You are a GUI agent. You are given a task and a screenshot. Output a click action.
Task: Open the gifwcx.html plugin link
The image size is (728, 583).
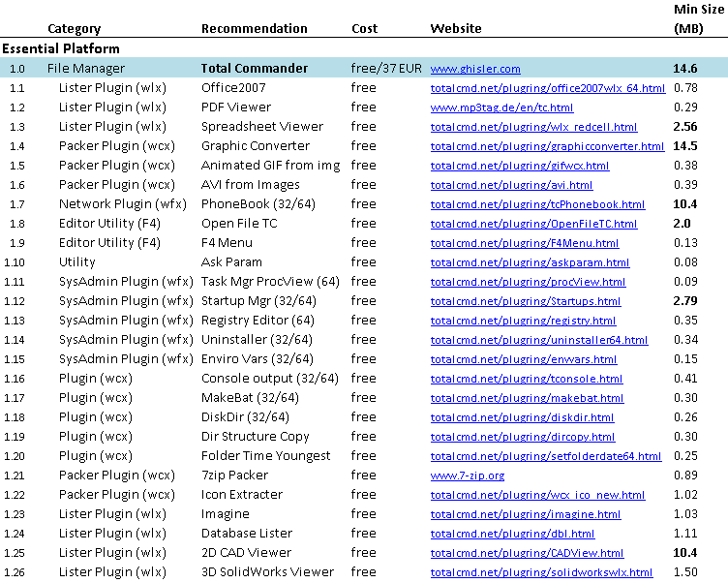(x=520, y=166)
